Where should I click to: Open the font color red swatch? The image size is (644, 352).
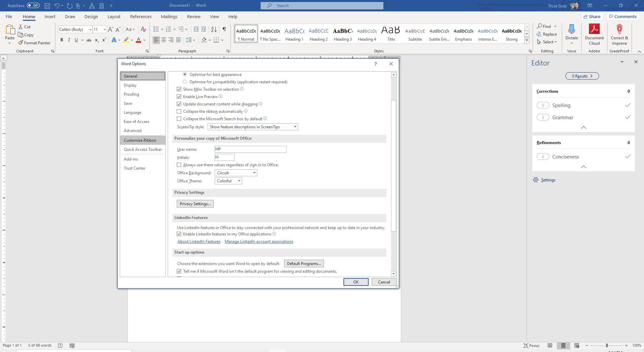point(138,40)
